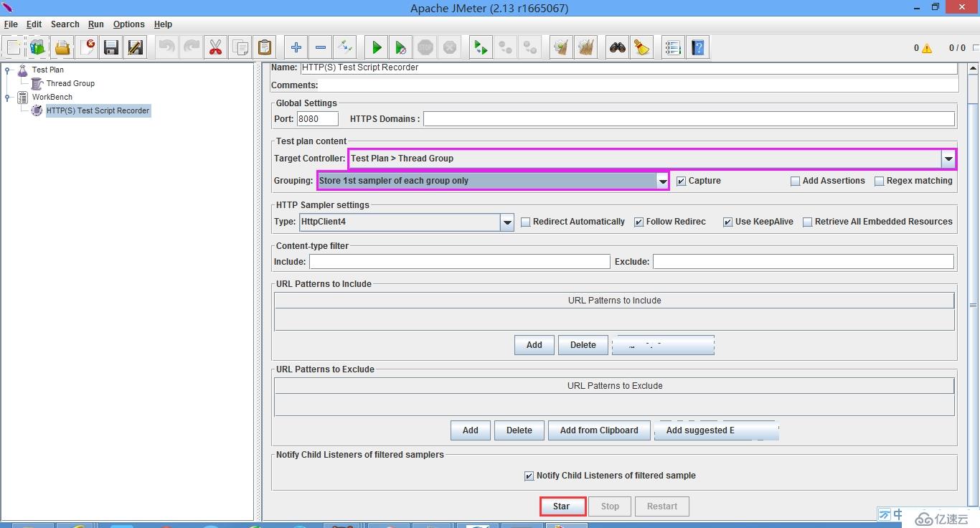Click Add from Clipboard under Exclude patterns
The width and height of the screenshot is (980, 528).
tap(599, 430)
